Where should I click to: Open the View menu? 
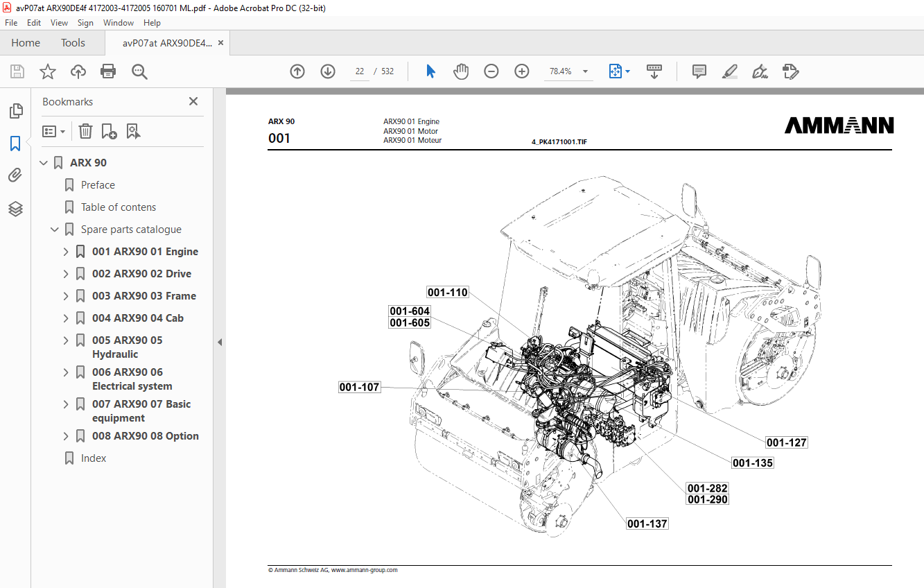pyautogui.click(x=59, y=23)
